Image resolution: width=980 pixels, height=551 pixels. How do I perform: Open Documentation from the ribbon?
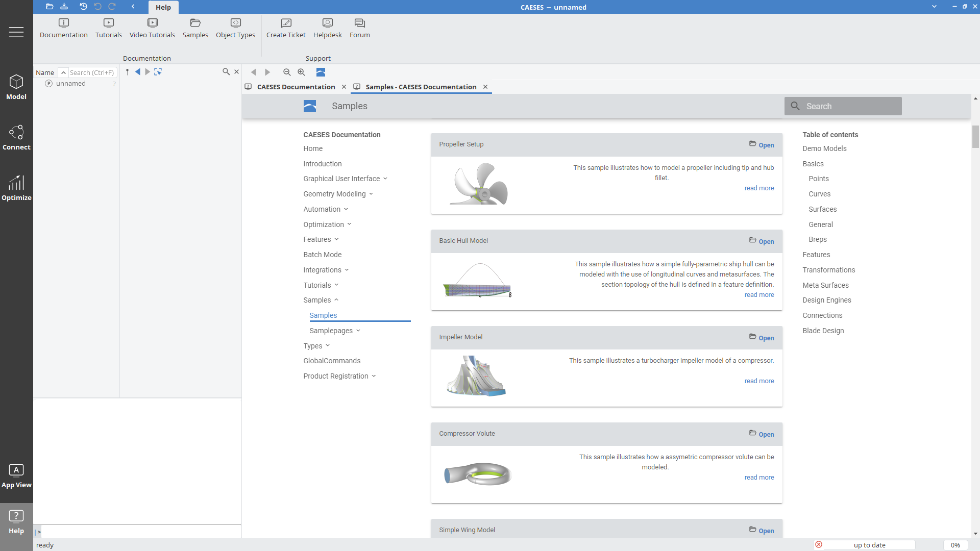click(64, 29)
